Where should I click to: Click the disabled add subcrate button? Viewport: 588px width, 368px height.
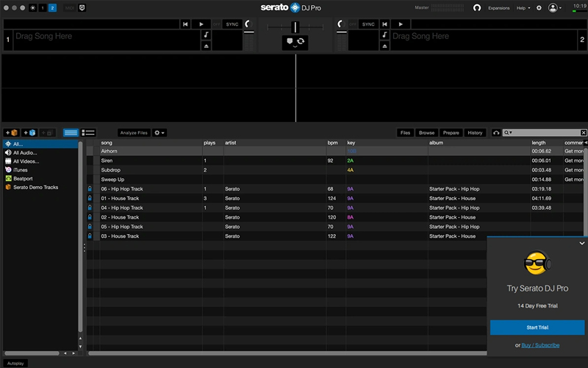point(47,132)
